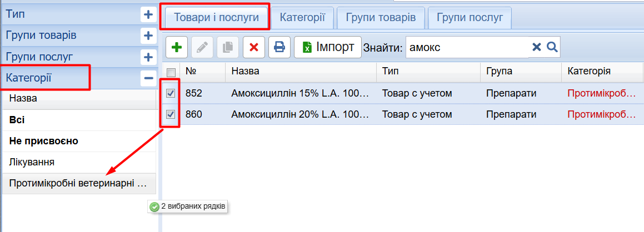This screenshot has height=232, width=644.
Task: Expand the Тип panel with plus
Action: tap(148, 15)
